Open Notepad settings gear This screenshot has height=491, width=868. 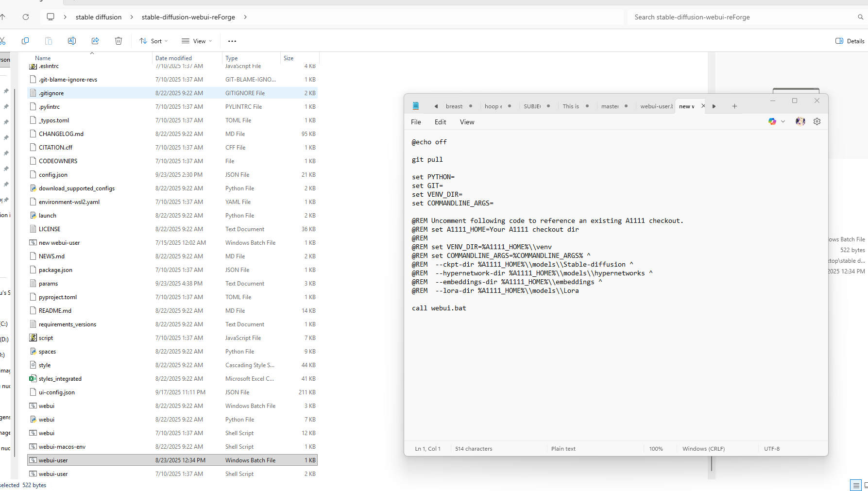[817, 121]
